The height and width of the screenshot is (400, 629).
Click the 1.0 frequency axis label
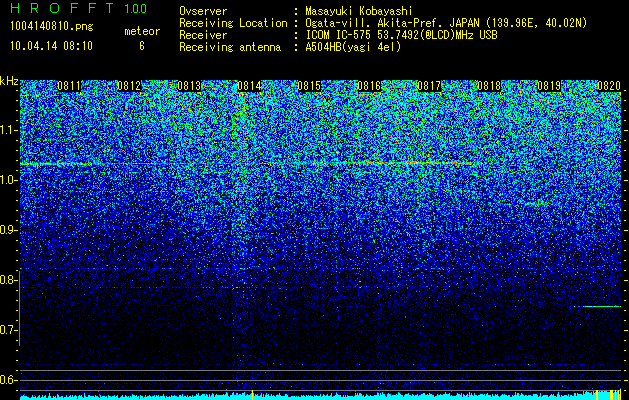[7, 180]
